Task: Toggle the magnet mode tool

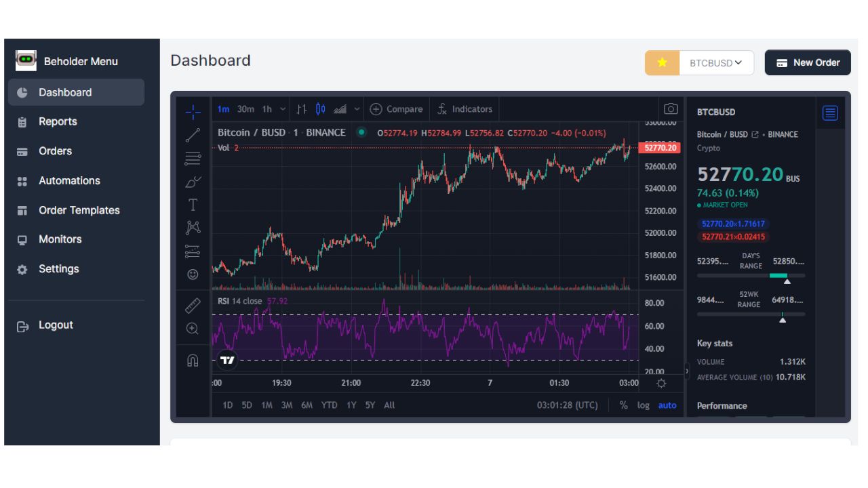Action: (193, 361)
